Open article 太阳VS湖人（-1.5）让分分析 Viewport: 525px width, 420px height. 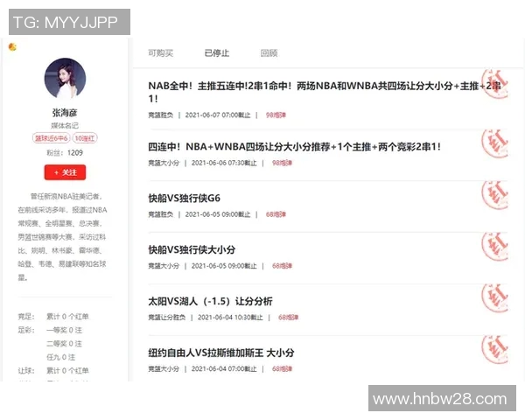click(x=210, y=301)
